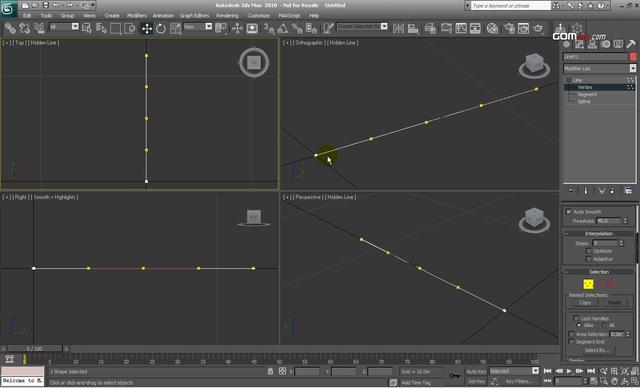Click the Render Production teapot icon
This screenshot has width=640, height=388.
[538, 28]
